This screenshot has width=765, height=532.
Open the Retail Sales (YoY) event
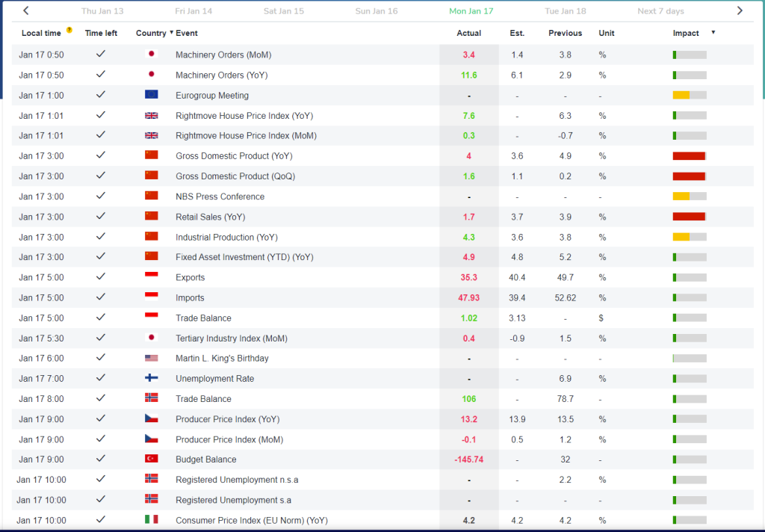click(x=210, y=217)
